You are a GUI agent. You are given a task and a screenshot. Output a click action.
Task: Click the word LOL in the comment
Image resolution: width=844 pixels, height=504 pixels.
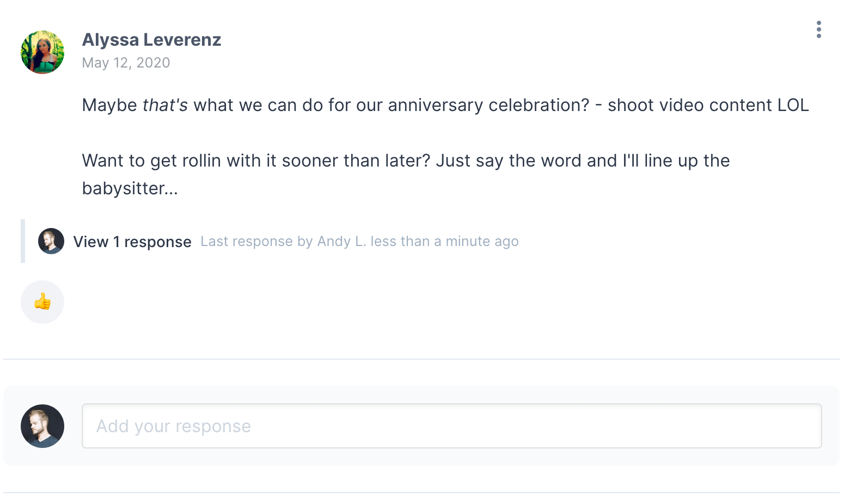point(793,105)
